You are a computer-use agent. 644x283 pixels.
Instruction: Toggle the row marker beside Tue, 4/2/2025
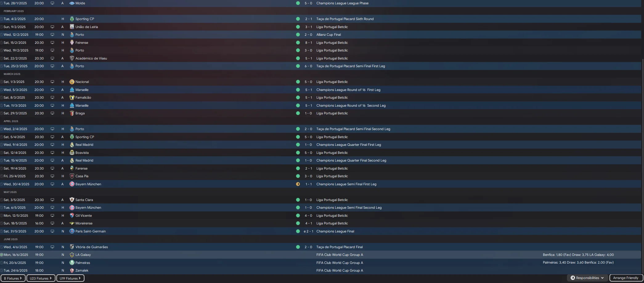2,19
